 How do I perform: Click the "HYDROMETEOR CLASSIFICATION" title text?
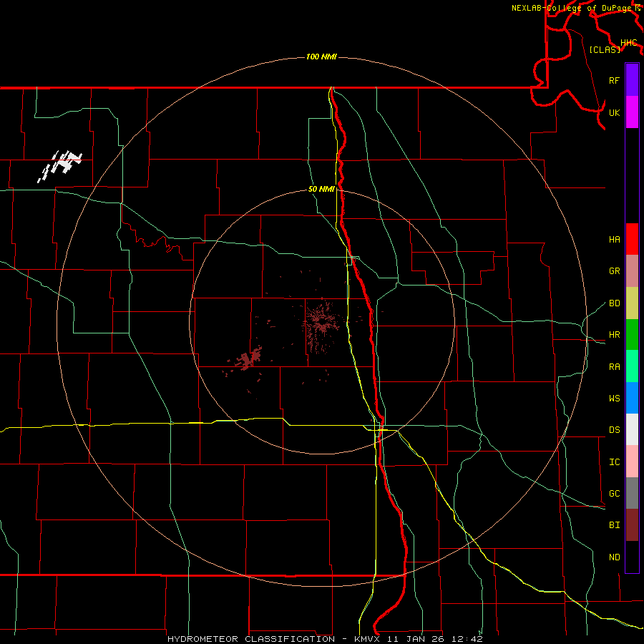pyautogui.click(x=251, y=639)
